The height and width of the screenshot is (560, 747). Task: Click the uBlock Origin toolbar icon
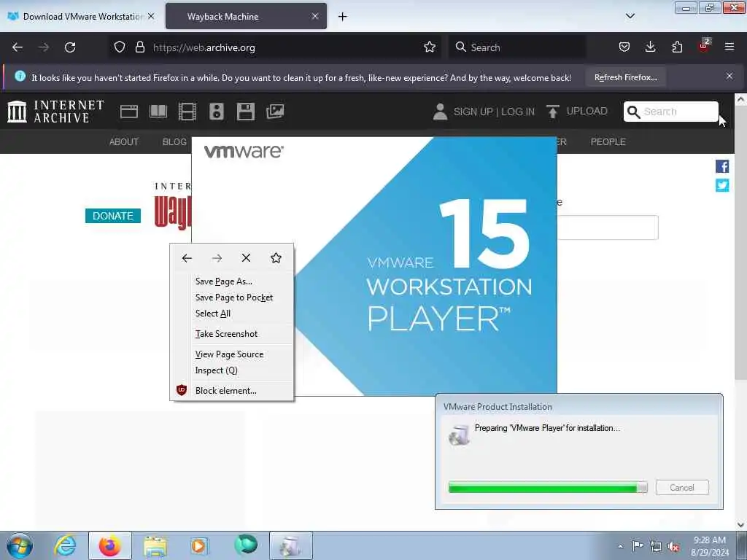click(x=704, y=46)
